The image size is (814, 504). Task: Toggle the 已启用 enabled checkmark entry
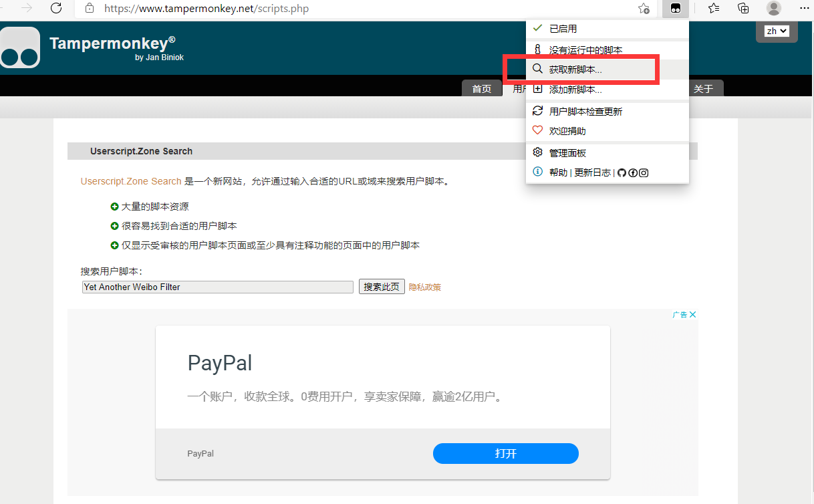(x=607, y=29)
